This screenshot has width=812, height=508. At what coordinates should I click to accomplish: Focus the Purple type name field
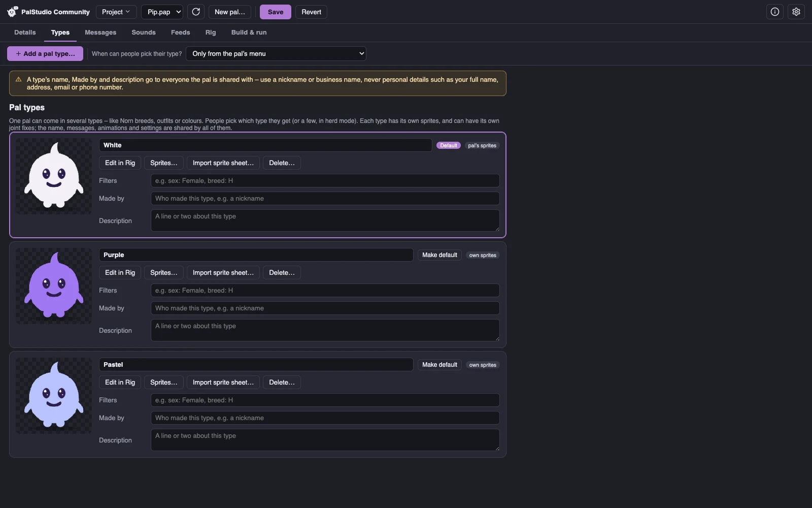click(x=256, y=255)
